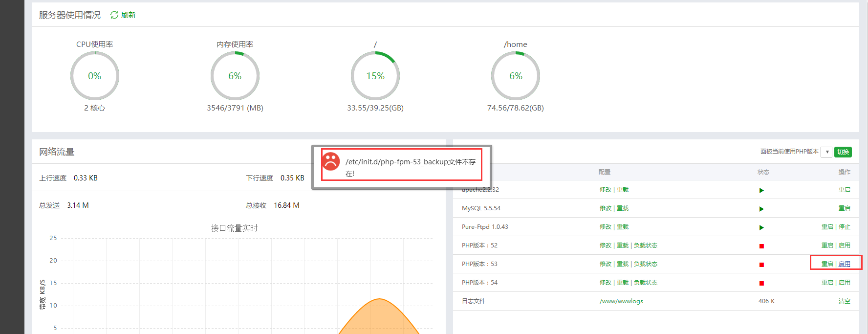Enable PHP版本:54 with 启用
Screen dimensions: 868x334
point(845,283)
